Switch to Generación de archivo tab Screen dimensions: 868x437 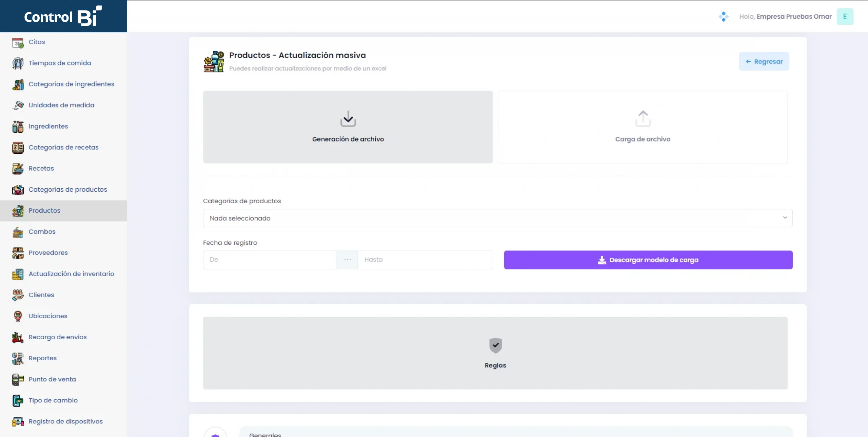tap(348, 127)
